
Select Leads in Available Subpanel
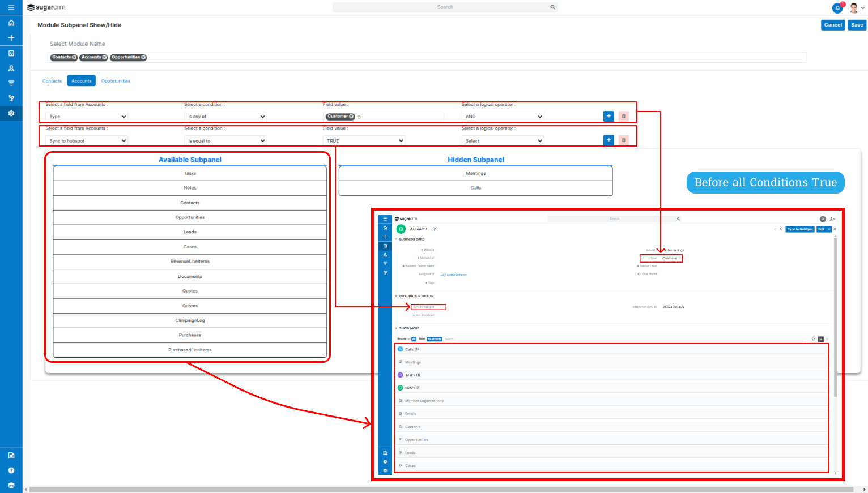pos(190,232)
